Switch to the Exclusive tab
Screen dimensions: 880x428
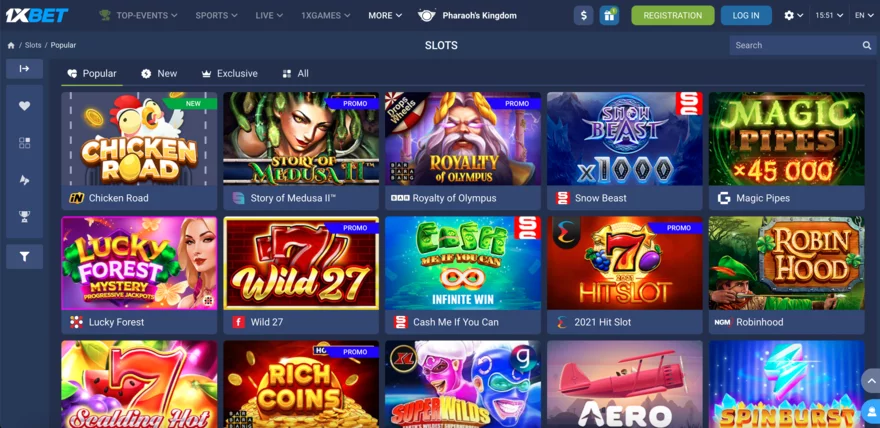pyautogui.click(x=230, y=73)
